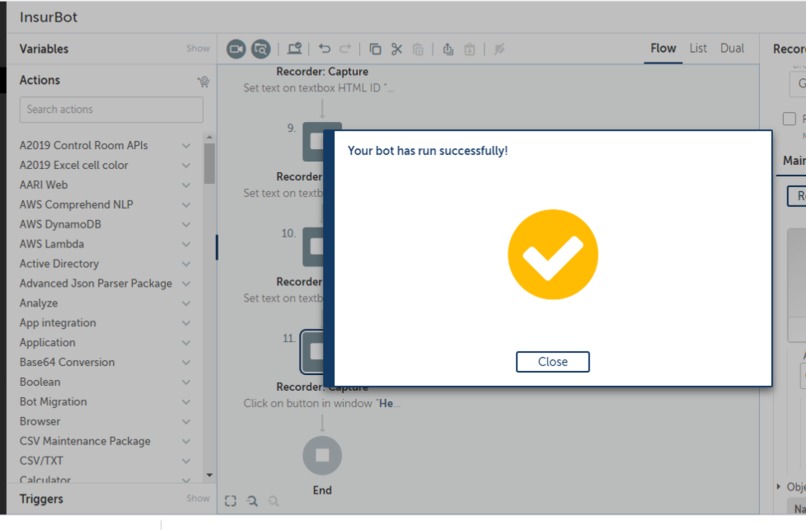Select step 10 recorder node
The width and height of the screenshot is (806, 530).
[x=313, y=247]
